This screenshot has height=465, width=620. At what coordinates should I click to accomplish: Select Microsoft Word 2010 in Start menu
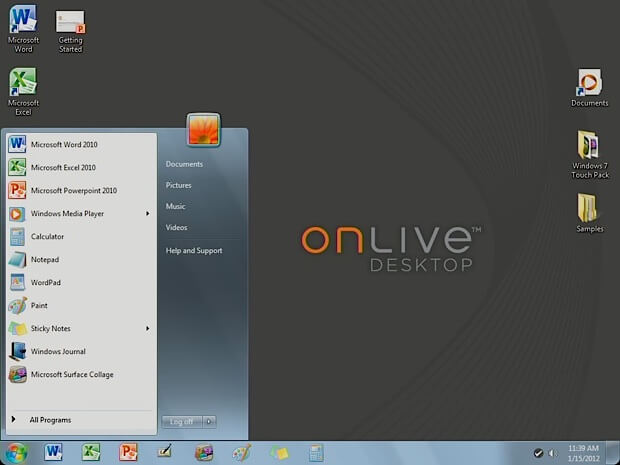(81, 144)
